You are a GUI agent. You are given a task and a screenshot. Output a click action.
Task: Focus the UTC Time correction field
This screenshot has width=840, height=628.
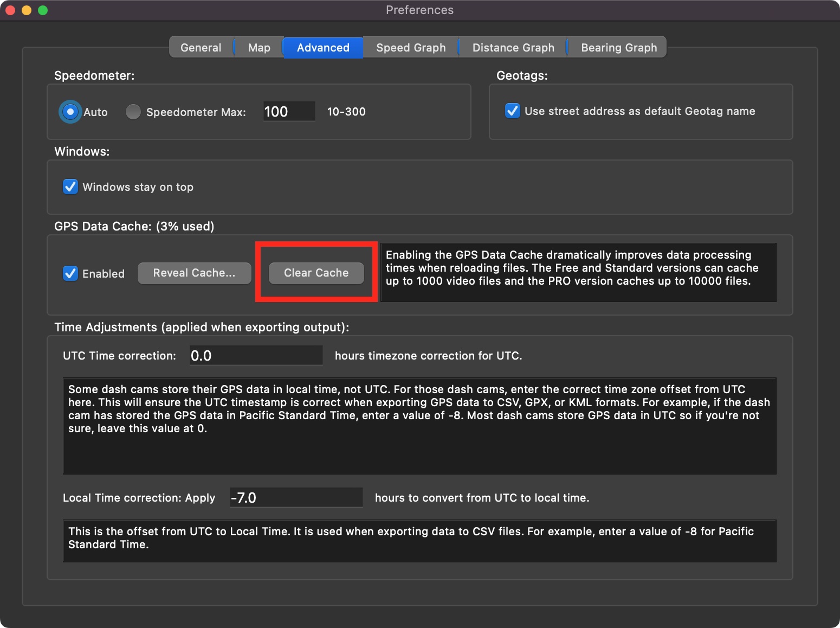[x=256, y=355]
